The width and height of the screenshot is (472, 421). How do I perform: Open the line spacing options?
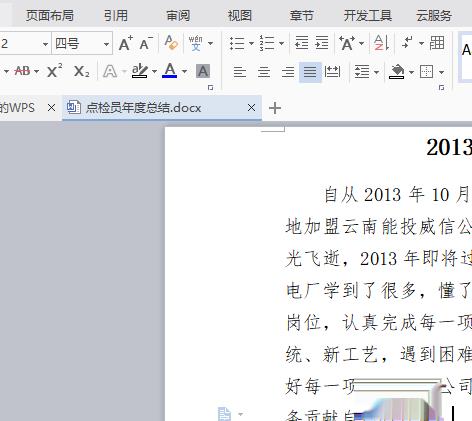362,72
